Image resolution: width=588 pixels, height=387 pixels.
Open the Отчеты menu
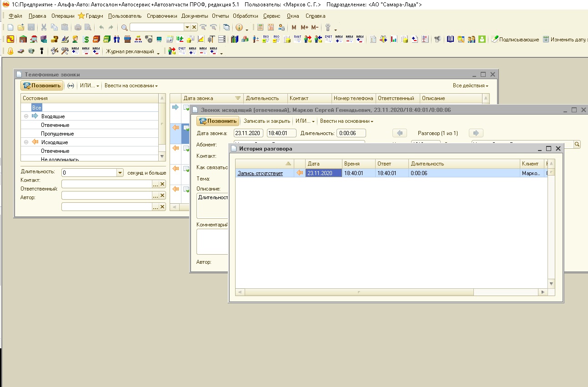[221, 15]
